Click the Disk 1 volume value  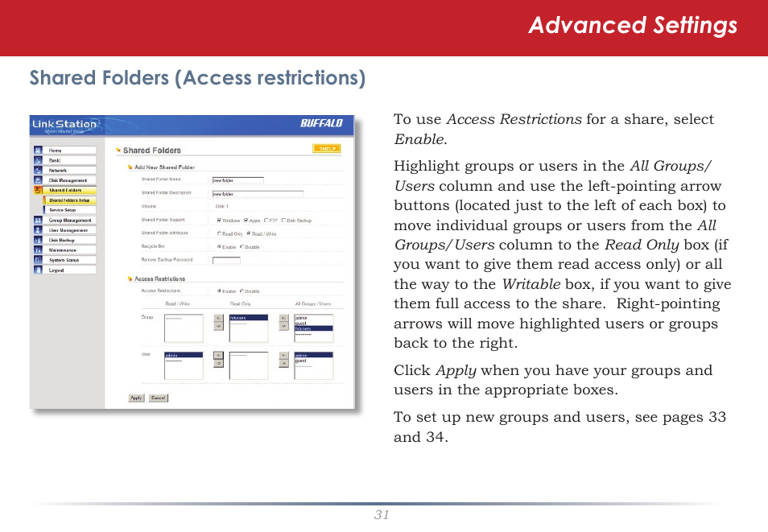(222, 206)
